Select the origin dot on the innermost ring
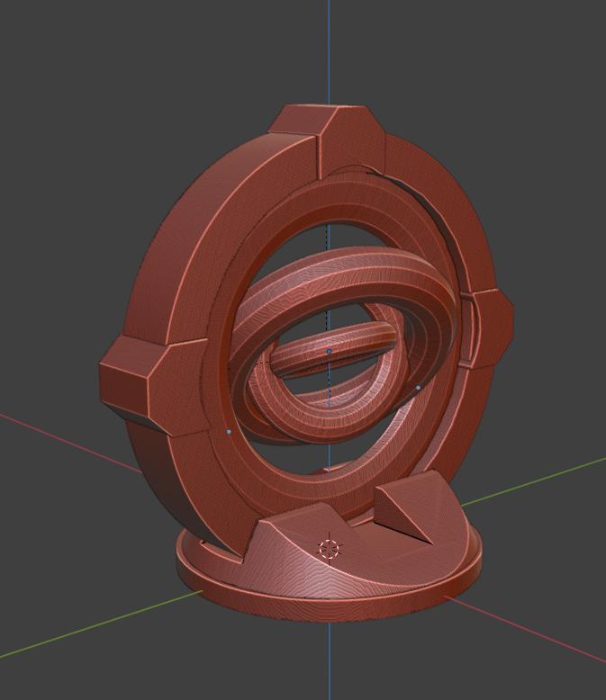Image resolution: width=606 pixels, height=700 pixels. pos(329,352)
